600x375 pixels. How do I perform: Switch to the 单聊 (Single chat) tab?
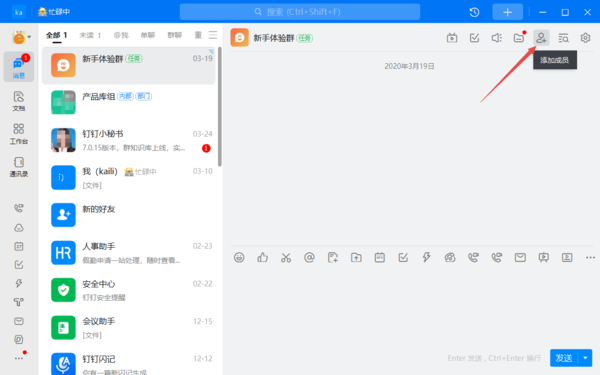pyautogui.click(x=147, y=35)
